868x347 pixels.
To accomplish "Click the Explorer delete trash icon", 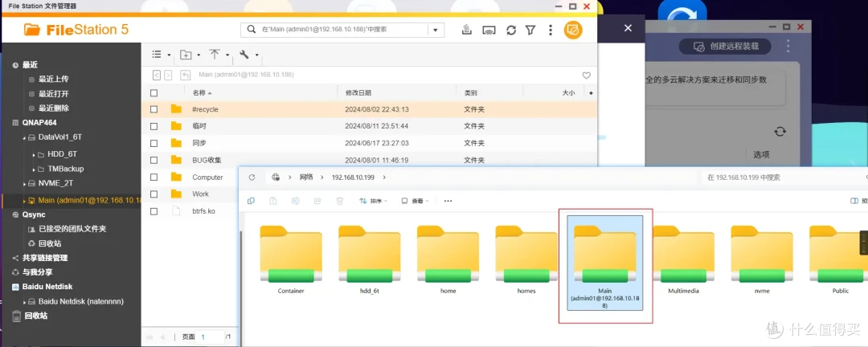I will coord(340,201).
